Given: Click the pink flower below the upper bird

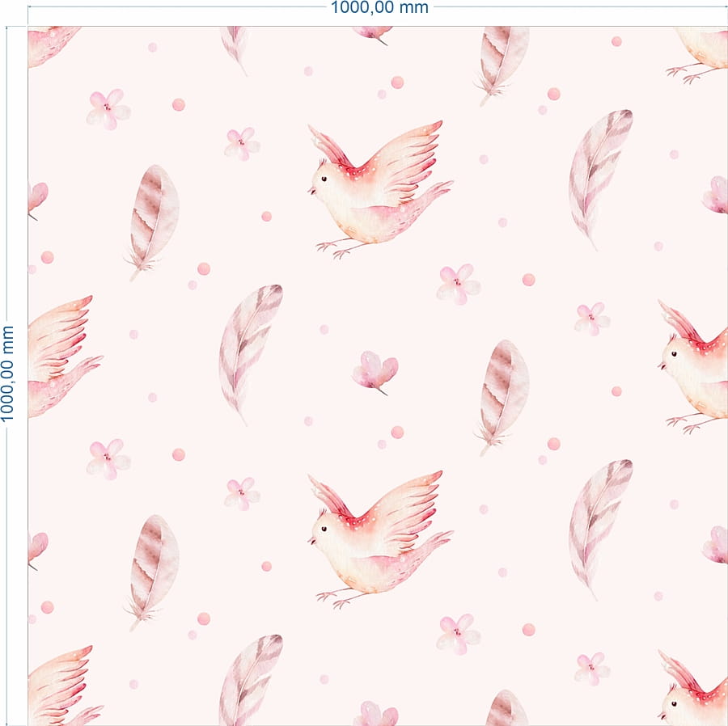Looking at the screenshot, I should (x=459, y=285).
